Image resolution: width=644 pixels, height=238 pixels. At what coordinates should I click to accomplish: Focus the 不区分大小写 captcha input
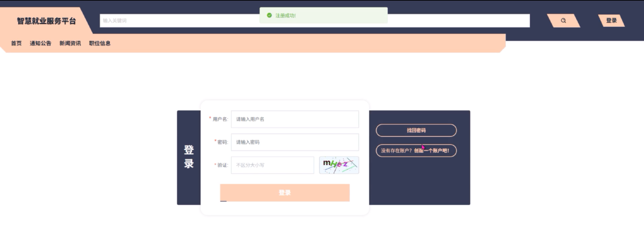(x=272, y=165)
